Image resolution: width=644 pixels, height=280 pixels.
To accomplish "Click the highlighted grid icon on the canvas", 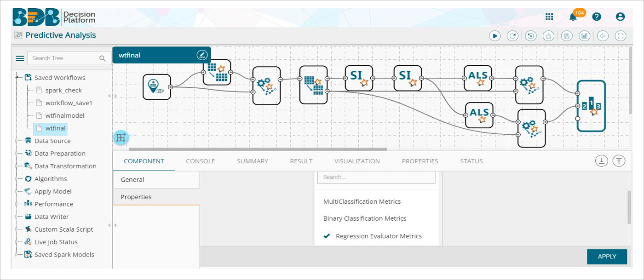I will (121, 137).
